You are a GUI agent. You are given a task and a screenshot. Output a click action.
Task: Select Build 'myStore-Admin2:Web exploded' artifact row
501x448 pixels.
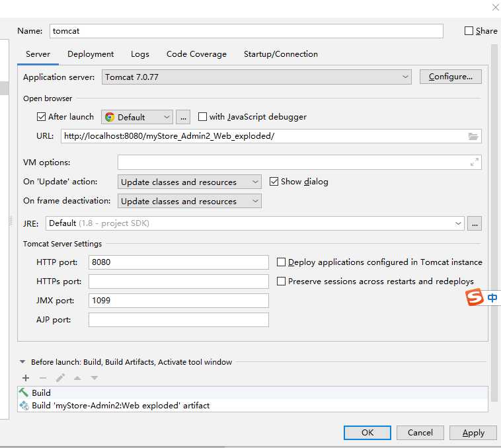[x=252, y=406]
